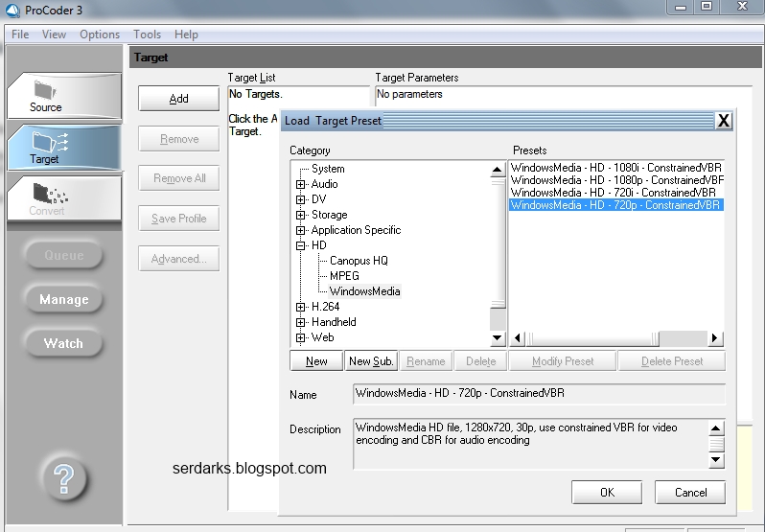
Task: Expand the H.264 category
Action: (x=301, y=307)
